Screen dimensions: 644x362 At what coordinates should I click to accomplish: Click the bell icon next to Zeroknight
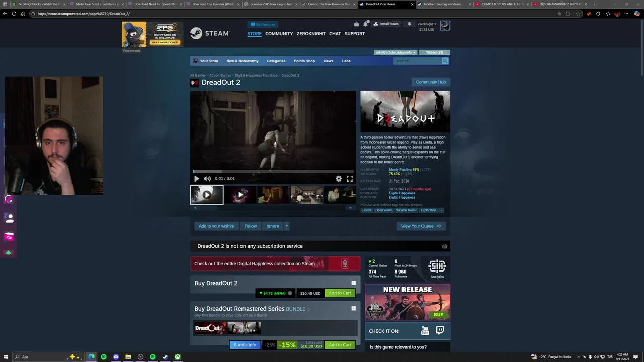tap(409, 24)
